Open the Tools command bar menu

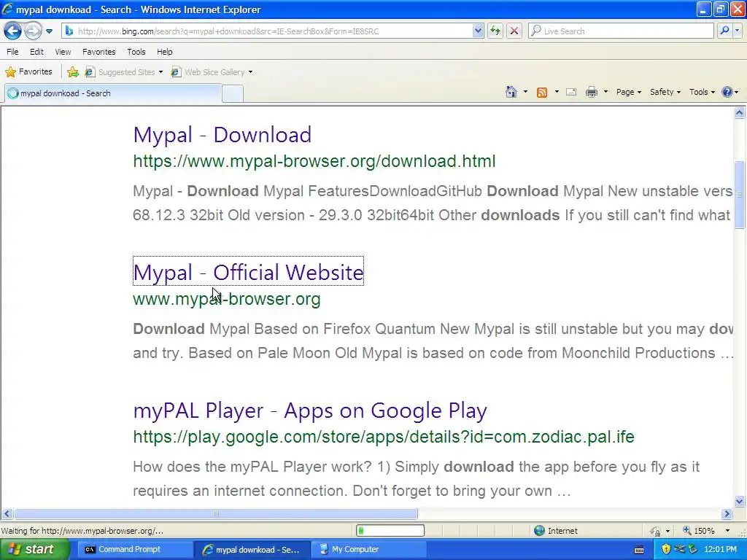click(x=702, y=92)
